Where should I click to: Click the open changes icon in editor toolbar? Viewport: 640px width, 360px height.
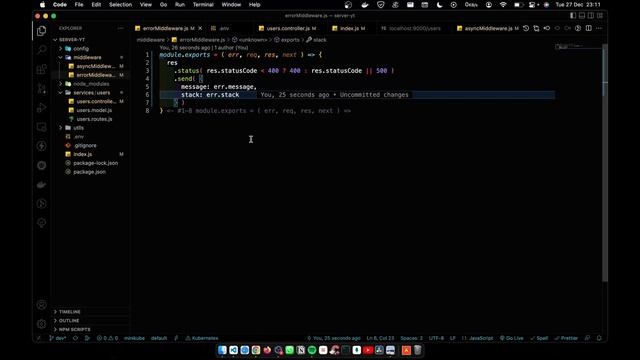[536, 28]
